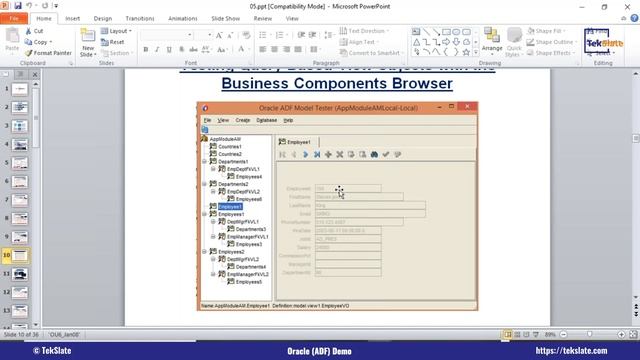Image resolution: width=640 pixels, height=360 pixels.
Task: Open the font name combo box
Action: click(x=167, y=35)
